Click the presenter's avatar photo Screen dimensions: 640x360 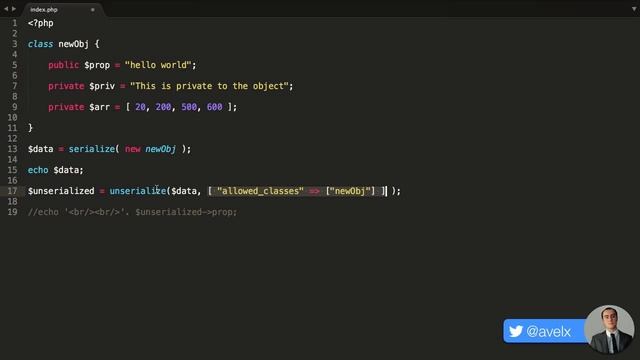tap(609, 329)
